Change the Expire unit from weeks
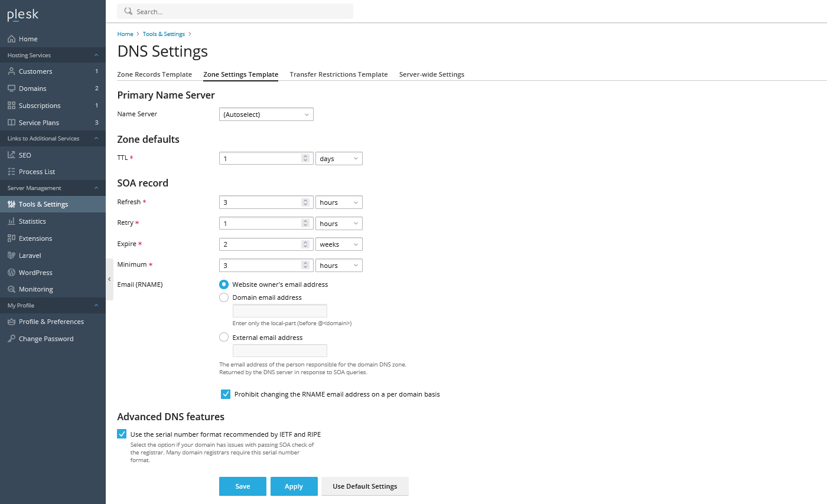 (338, 244)
